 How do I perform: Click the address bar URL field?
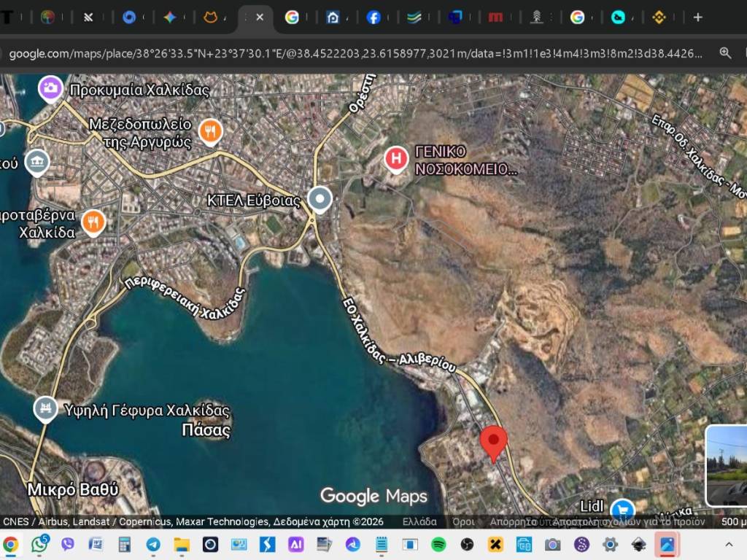pyautogui.click(x=350, y=53)
